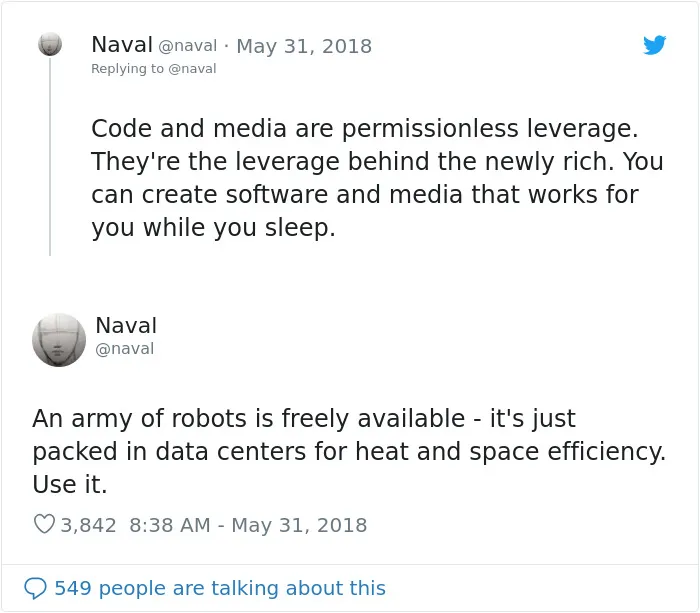Like the tweet with the heart icon

point(44,524)
